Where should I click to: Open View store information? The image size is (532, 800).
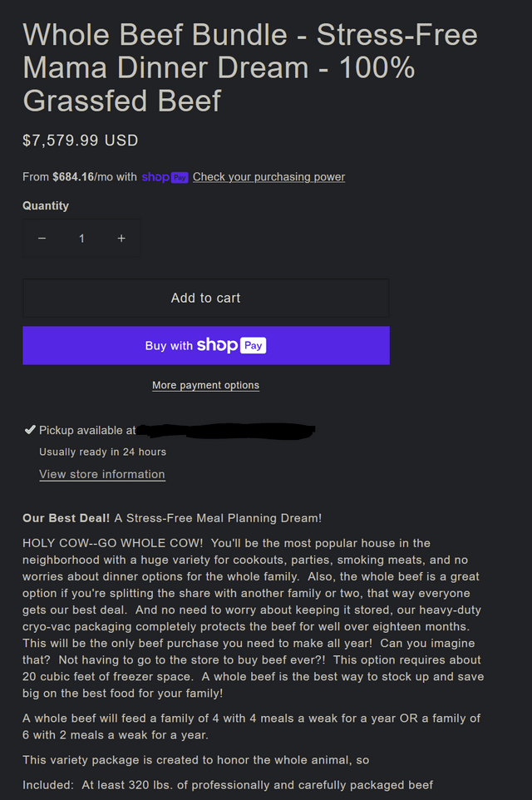click(x=102, y=474)
